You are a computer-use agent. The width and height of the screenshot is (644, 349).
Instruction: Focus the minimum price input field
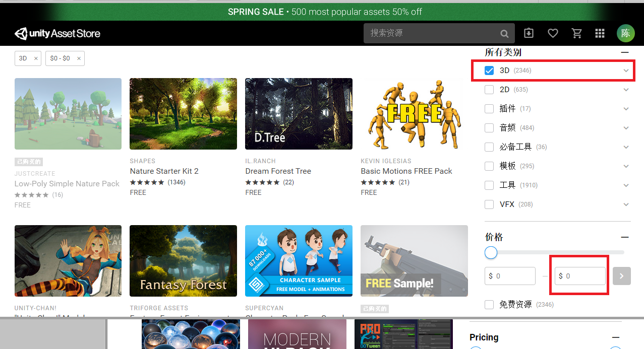click(x=510, y=276)
